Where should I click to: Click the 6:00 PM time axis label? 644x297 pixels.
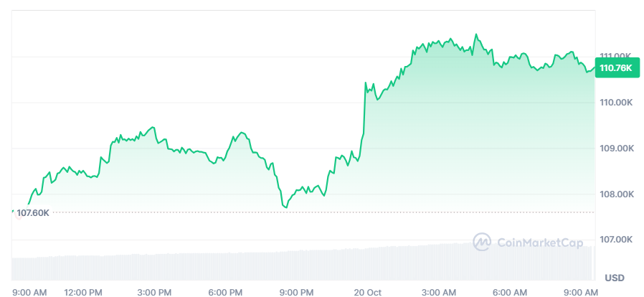pyautogui.click(x=225, y=292)
